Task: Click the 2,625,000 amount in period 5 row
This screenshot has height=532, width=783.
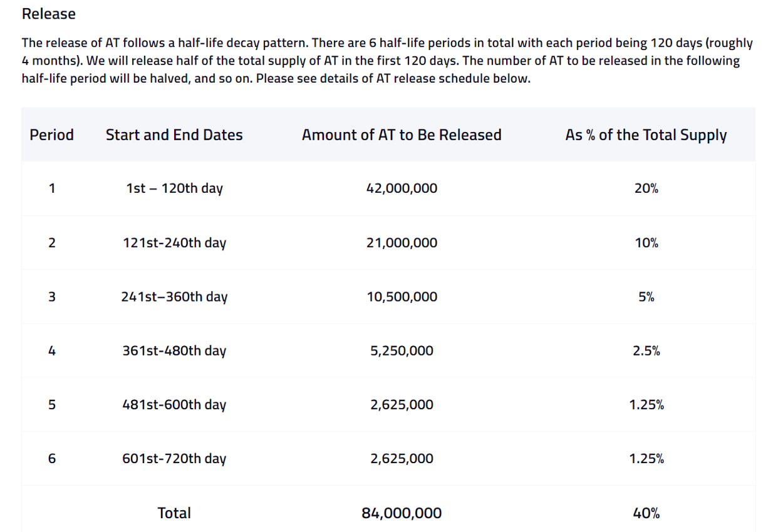Action: (402, 405)
